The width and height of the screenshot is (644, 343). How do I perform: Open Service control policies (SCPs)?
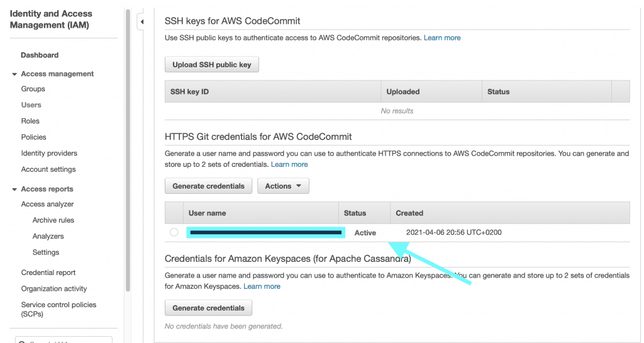point(58,309)
